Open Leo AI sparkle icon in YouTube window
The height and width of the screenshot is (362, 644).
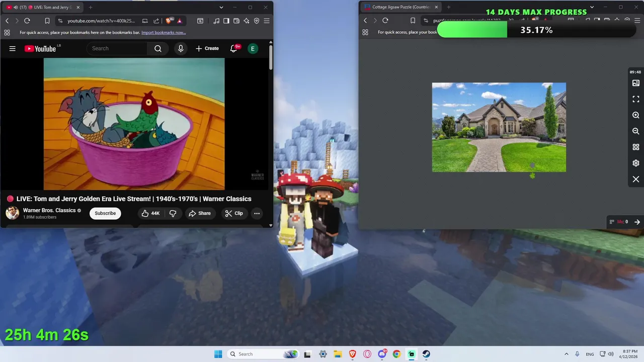coord(247,21)
